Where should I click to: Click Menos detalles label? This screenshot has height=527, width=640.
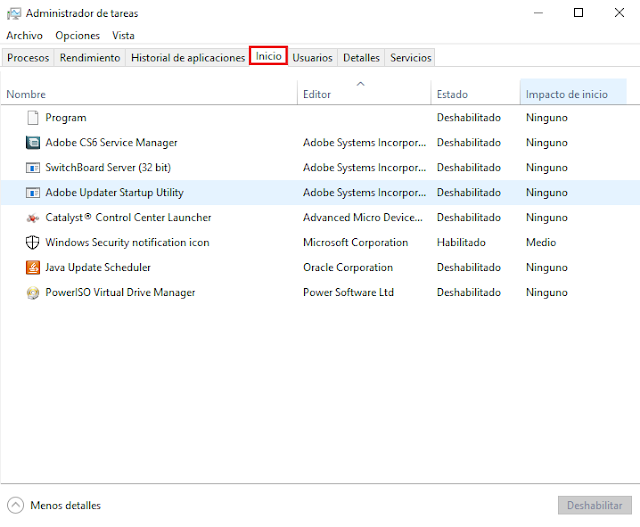point(65,505)
